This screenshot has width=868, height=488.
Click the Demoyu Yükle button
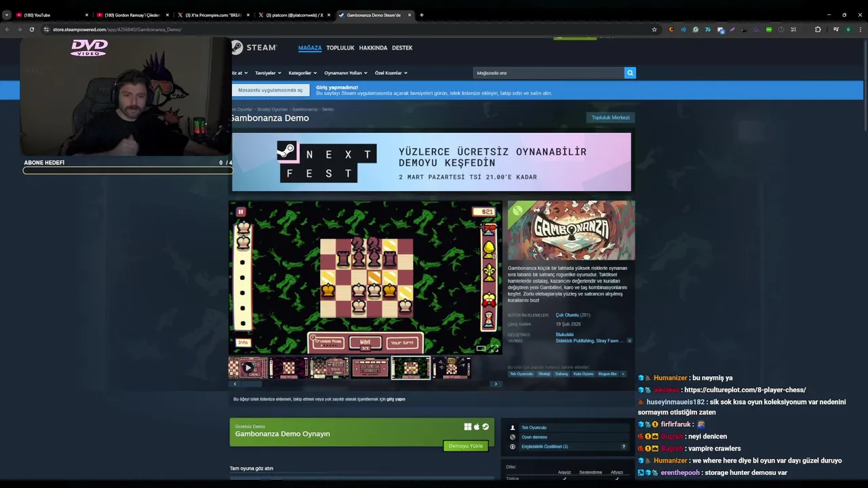[x=466, y=446]
